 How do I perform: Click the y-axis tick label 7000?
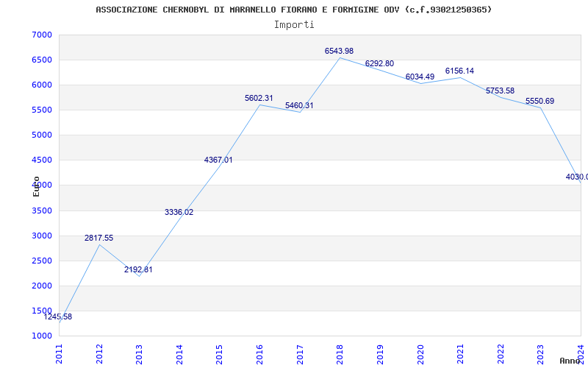(42, 35)
